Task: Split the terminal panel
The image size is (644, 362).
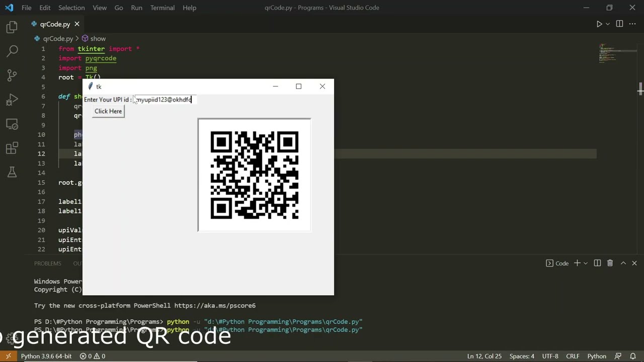Action: [x=597, y=263]
